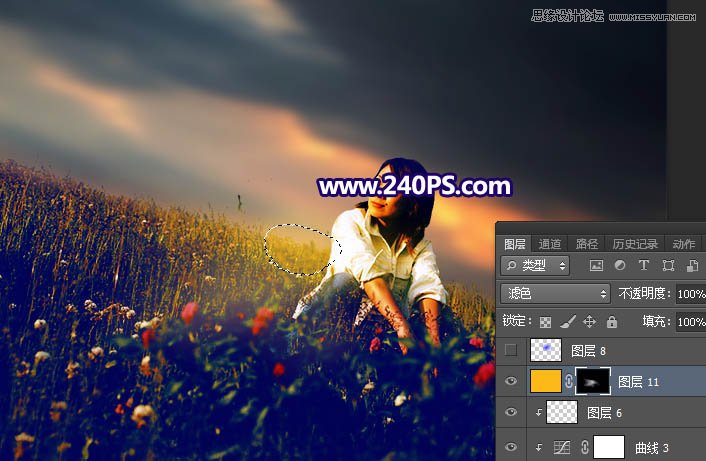Select layer name 图层 6
The image size is (706, 461).
coord(604,413)
